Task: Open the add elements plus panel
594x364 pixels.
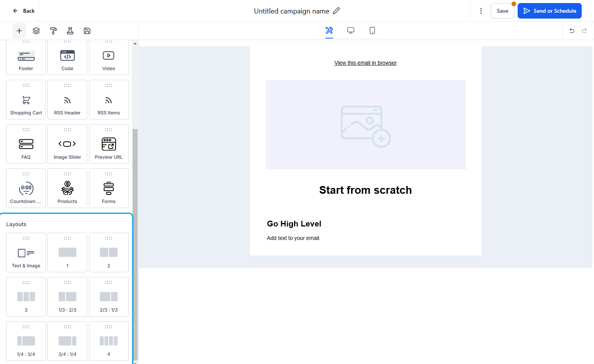Action: pos(19,31)
